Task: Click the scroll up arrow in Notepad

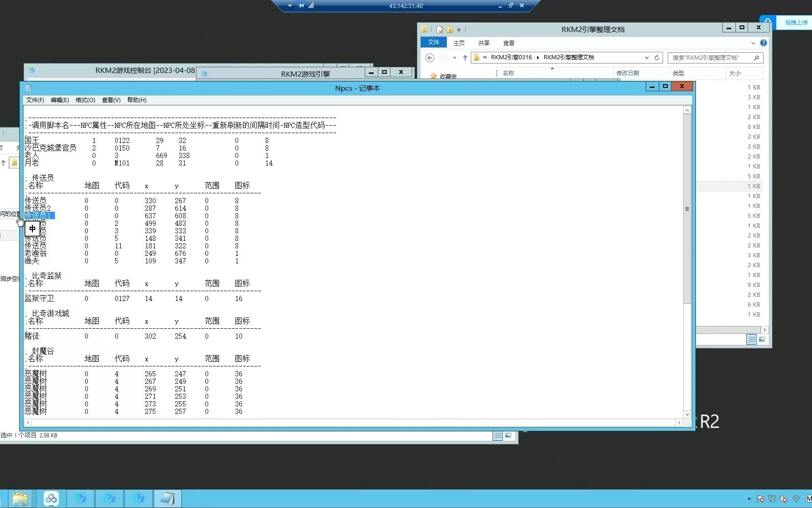Action: 687,110
